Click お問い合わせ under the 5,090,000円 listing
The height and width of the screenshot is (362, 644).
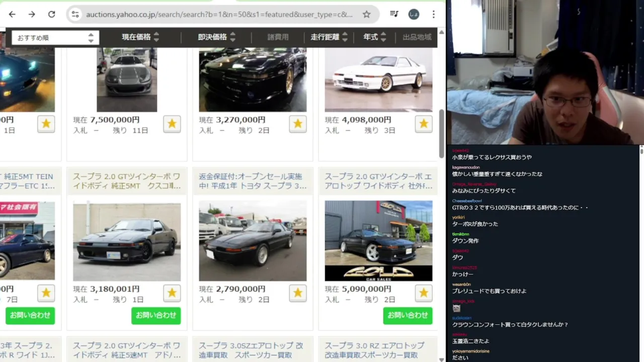point(408,315)
